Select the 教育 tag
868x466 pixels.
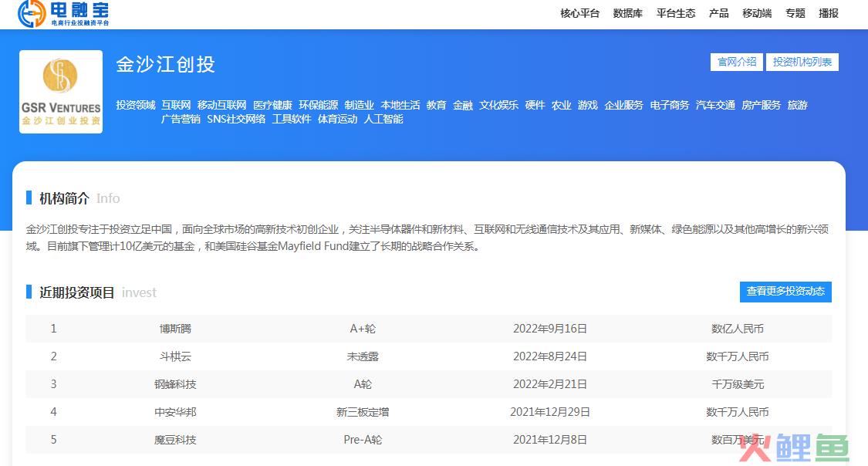436,105
